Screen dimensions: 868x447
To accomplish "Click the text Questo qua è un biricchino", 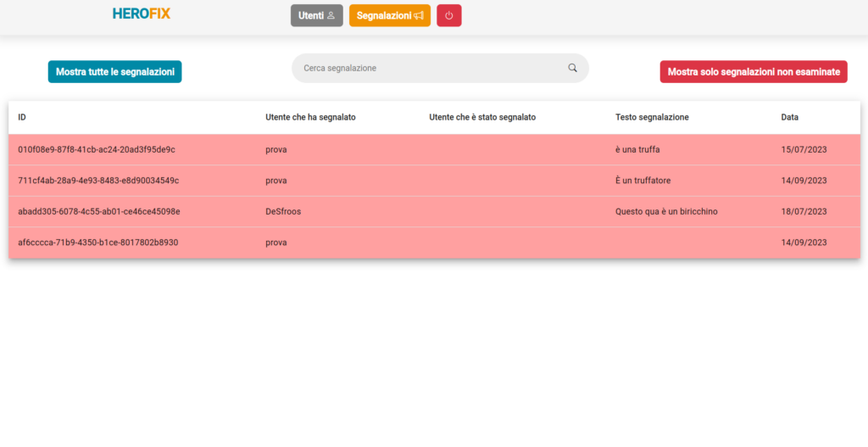I will tap(666, 211).
